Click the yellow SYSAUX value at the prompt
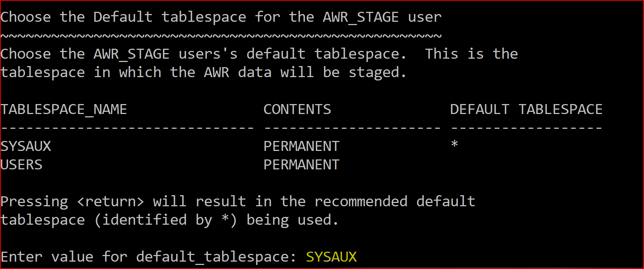 coord(331,257)
